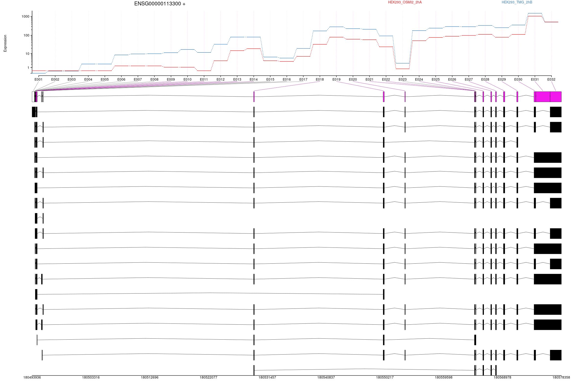The width and height of the screenshot is (588, 382).
Task: Click exon label E003
Action: click(72, 79)
